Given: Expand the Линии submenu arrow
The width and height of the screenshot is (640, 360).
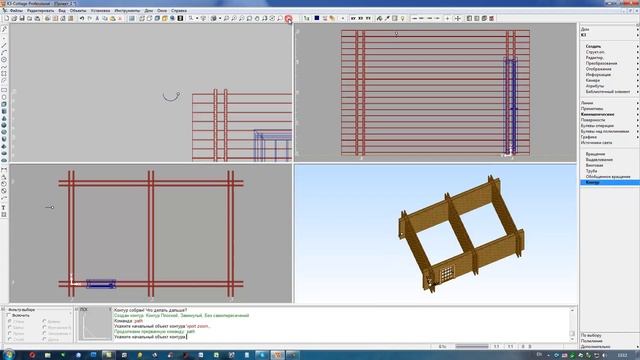Looking at the screenshot, I should coord(637,103).
